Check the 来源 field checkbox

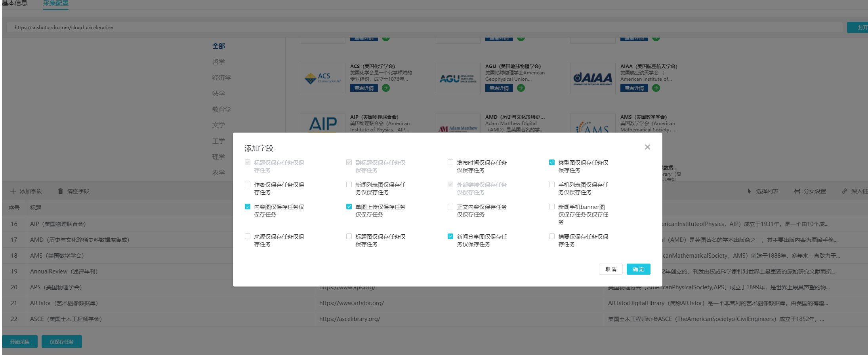(248, 236)
